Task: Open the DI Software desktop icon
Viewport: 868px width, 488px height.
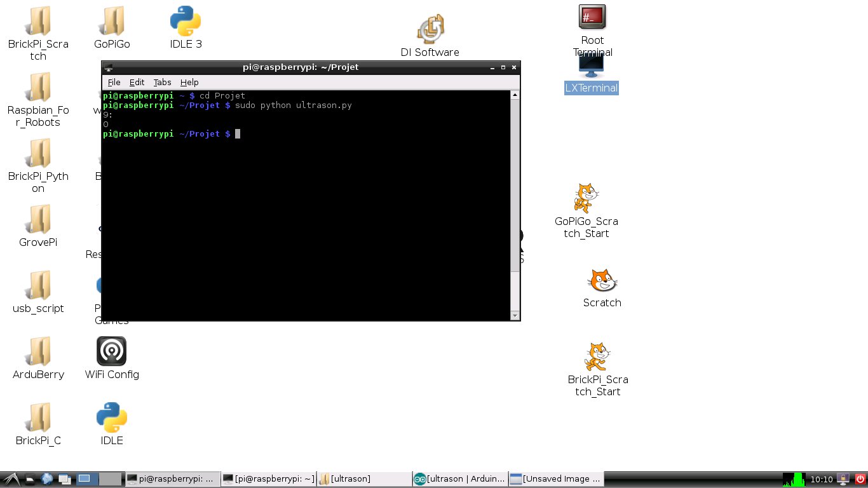Action: click(x=430, y=29)
